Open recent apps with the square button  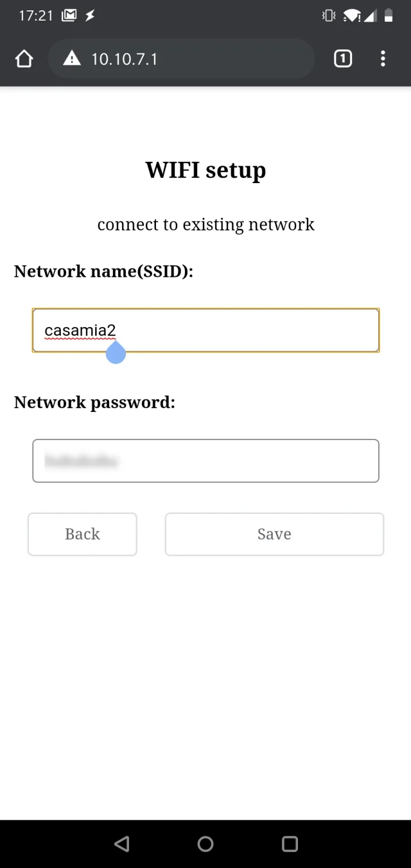click(x=290, y=844)
